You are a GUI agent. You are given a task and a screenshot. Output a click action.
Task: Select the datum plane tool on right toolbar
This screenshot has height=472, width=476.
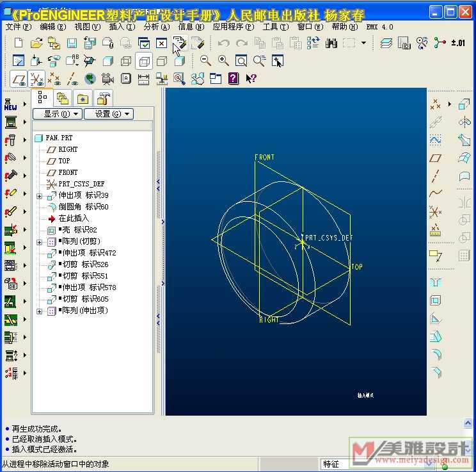pos(435,158)
